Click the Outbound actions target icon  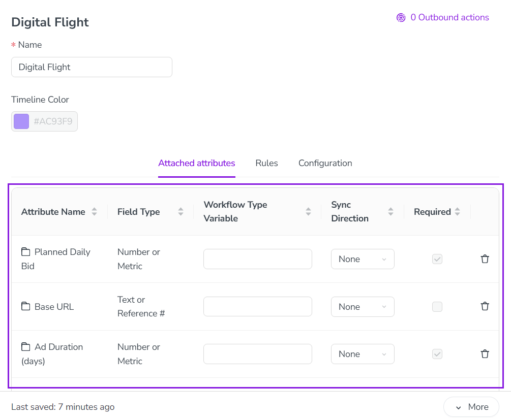401,18
